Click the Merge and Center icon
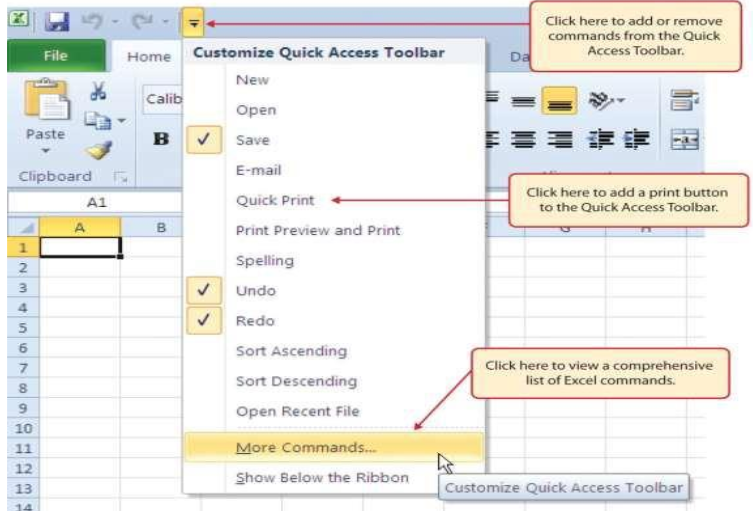Viewport: 753px width, 511px height. [x=684, y=139]
